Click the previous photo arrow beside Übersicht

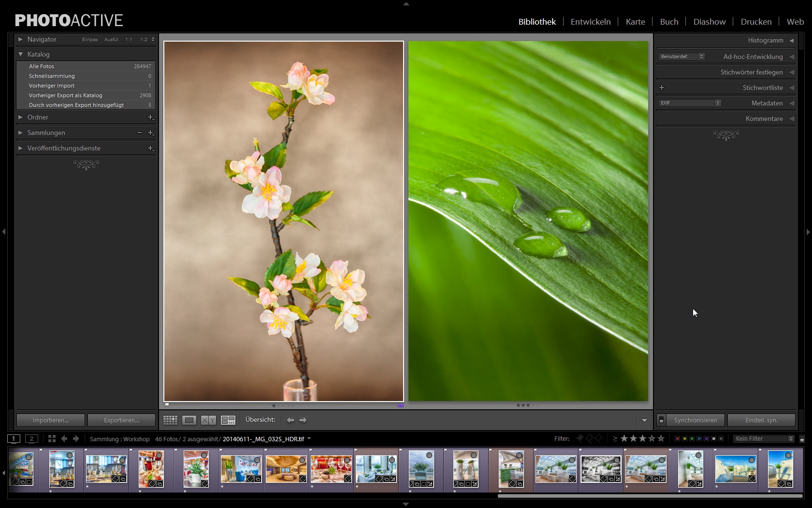click(x=290, y=420)
